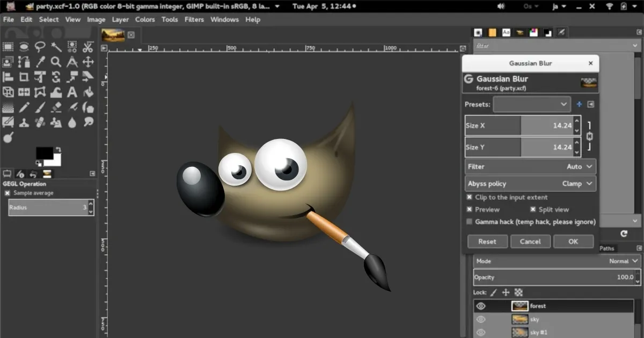Screen dimensions: 644x338
Task: Enable Gamma hack checkbox
Action: click(x=470, y=222)
